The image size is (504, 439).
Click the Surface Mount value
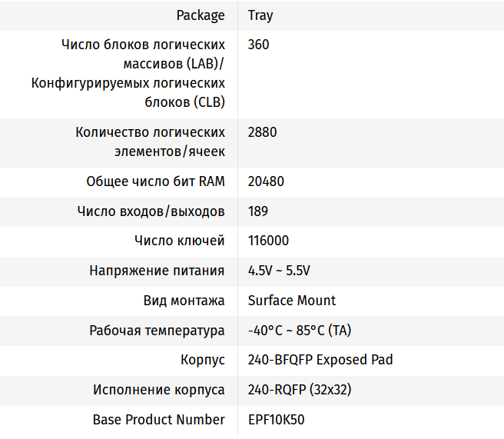click(x=292, y=301)
